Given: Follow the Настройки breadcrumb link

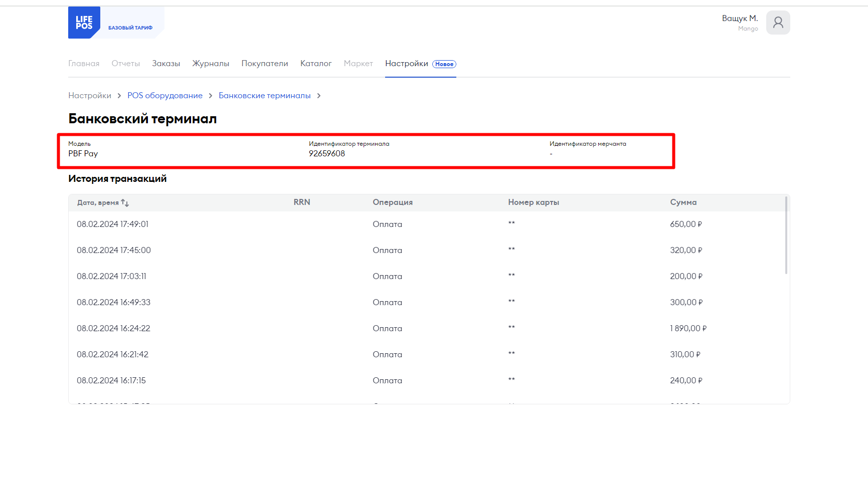Looking at the screenshot, I should [x=90, y=96].
